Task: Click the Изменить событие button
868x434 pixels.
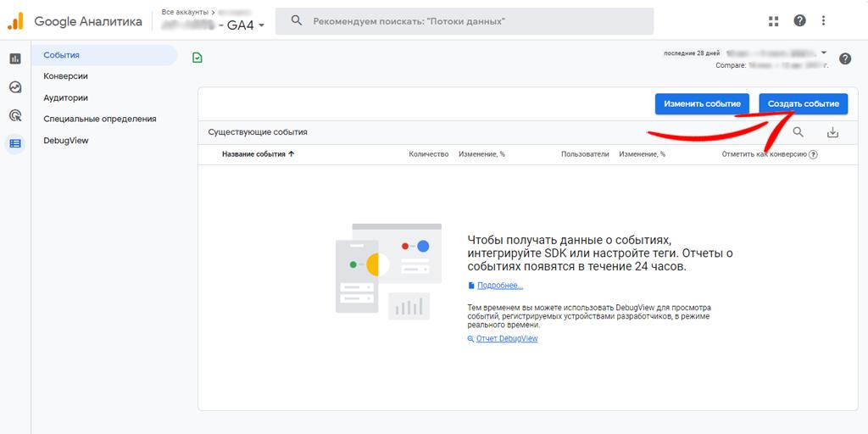Action: (x=702, y=103)
